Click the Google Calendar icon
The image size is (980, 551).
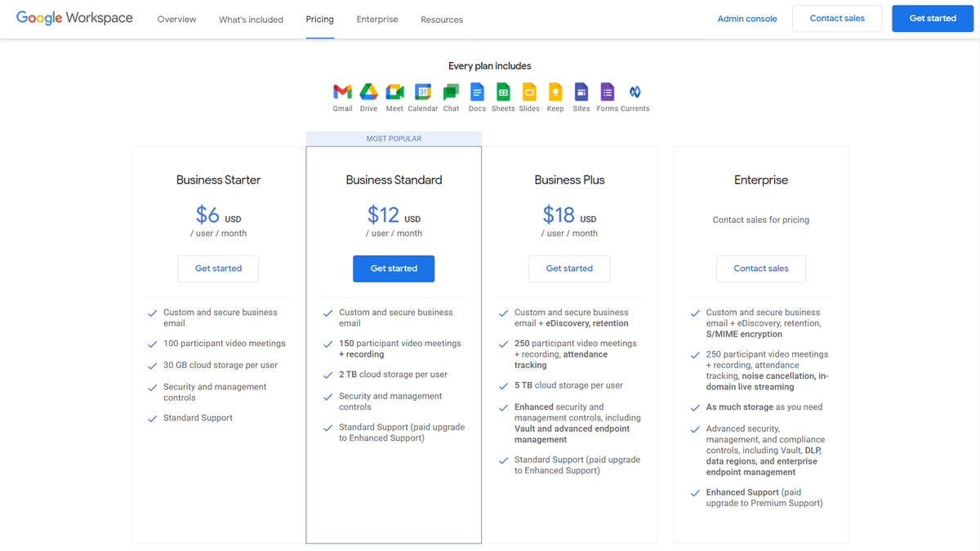(422, 92)
